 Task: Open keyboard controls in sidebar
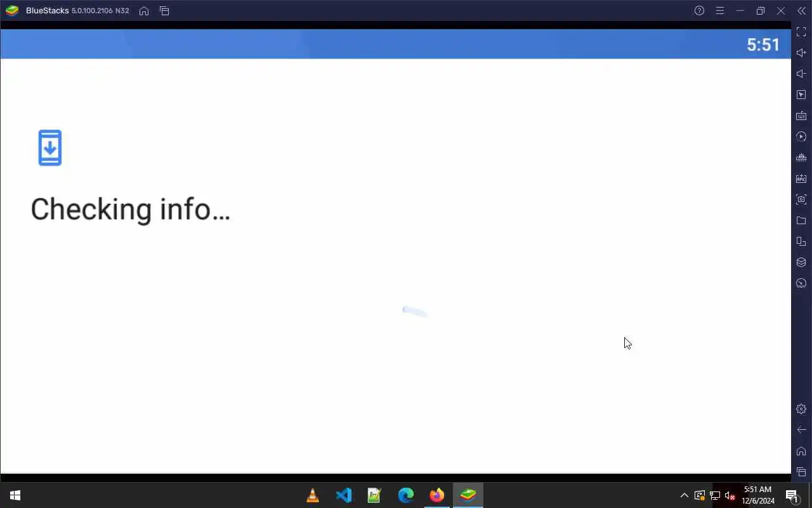[801, 116]
